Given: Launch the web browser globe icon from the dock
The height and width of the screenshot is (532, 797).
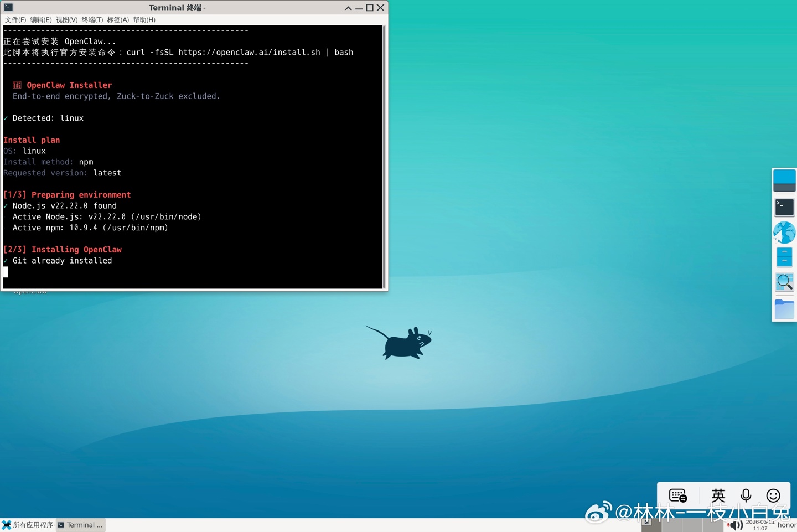Looking at the screenshot, I should pos(784,232).
